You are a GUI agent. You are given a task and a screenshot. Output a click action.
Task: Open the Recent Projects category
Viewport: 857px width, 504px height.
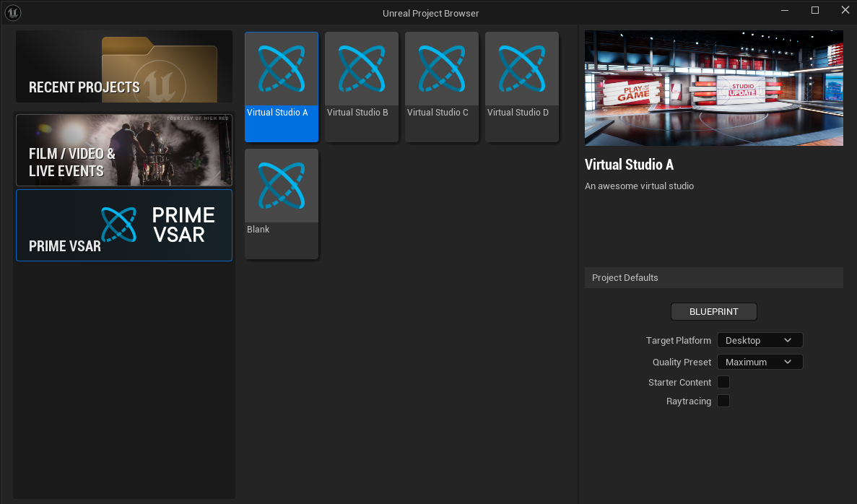[124, 66]
